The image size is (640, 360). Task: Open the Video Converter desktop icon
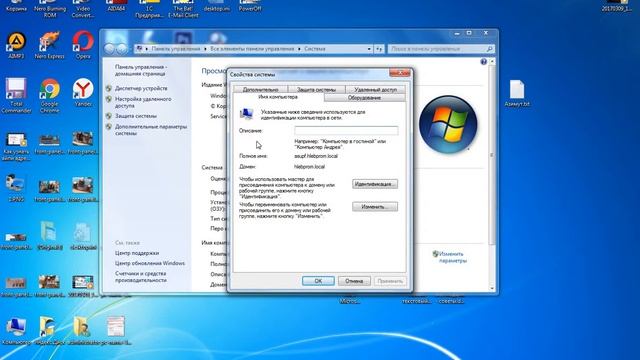(x=83, y=8)
